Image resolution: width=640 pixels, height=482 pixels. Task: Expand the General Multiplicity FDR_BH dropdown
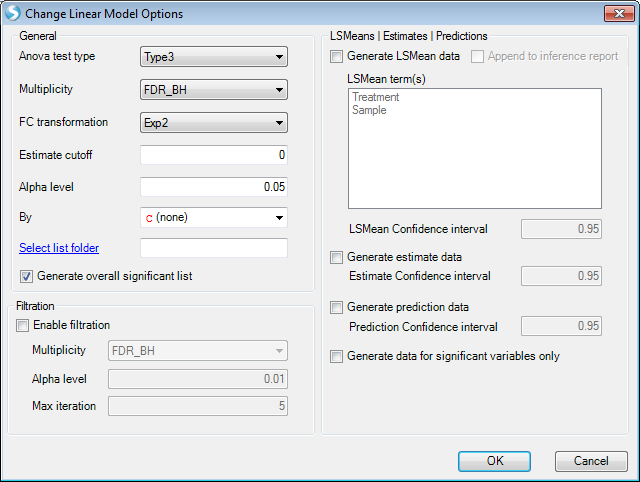214,90
